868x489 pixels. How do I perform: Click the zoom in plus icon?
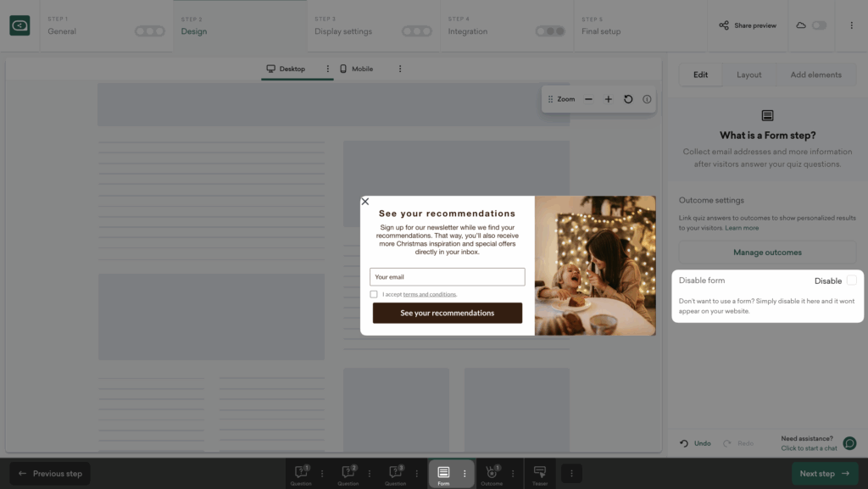(608, 99)
